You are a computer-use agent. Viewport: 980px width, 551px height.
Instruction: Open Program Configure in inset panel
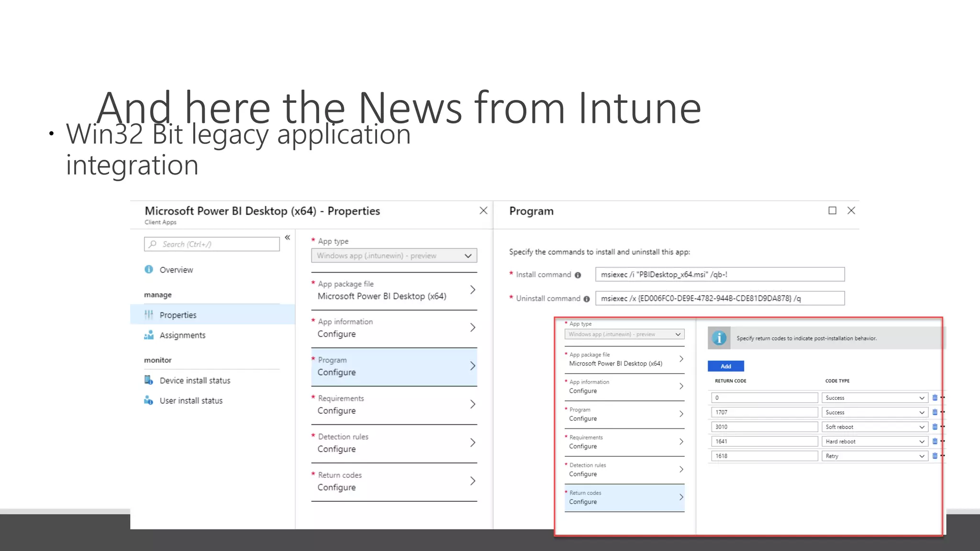click(x=624, y=414)
